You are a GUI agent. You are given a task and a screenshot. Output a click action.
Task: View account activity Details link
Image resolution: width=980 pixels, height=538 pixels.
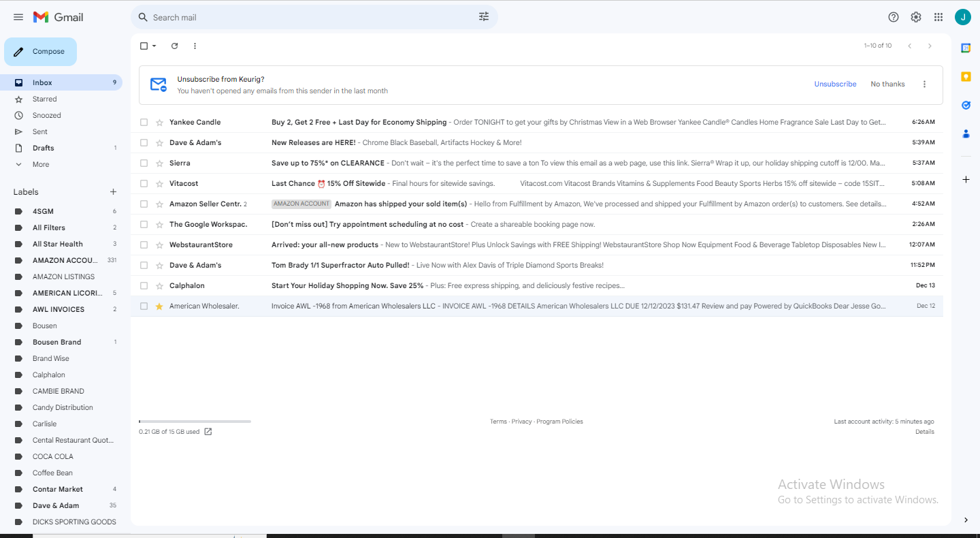click(925, 432)
